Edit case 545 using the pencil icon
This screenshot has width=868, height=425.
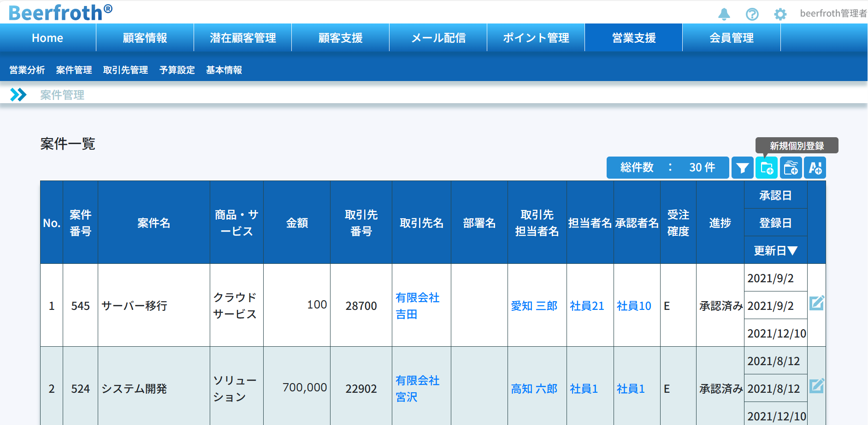816,303
